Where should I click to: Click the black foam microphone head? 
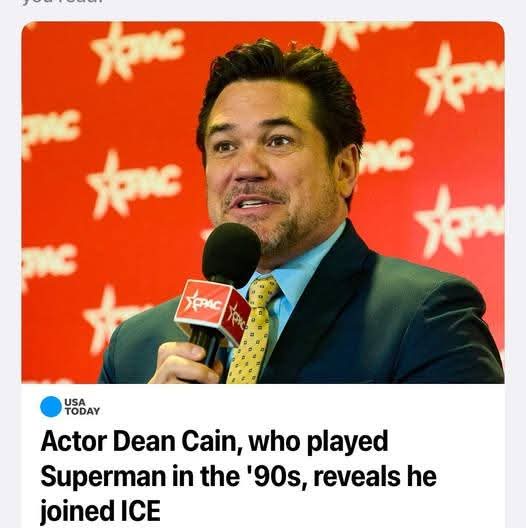[x=231, y=254]
